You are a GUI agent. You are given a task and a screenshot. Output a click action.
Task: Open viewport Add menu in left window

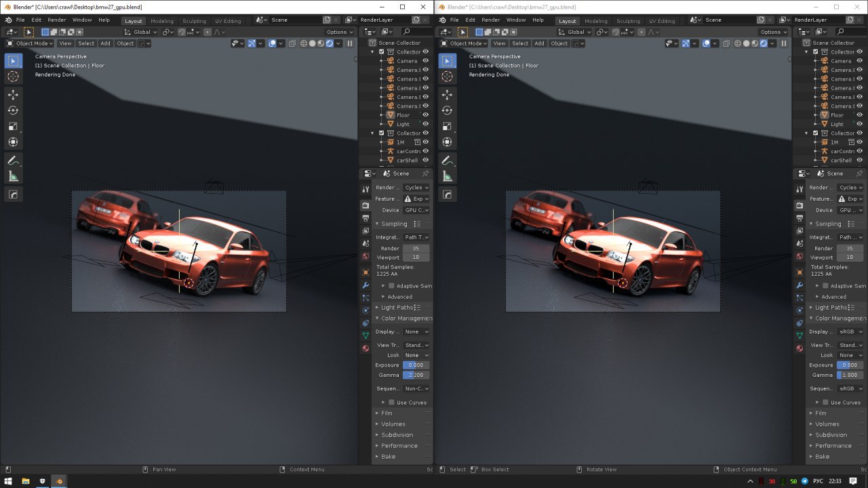(x=105, y=43)
